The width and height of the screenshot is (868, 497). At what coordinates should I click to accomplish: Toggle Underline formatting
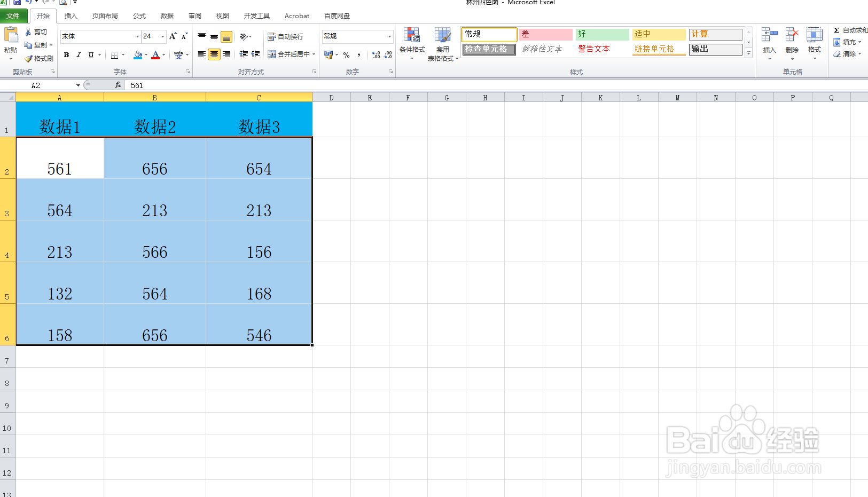coord(91,55)
